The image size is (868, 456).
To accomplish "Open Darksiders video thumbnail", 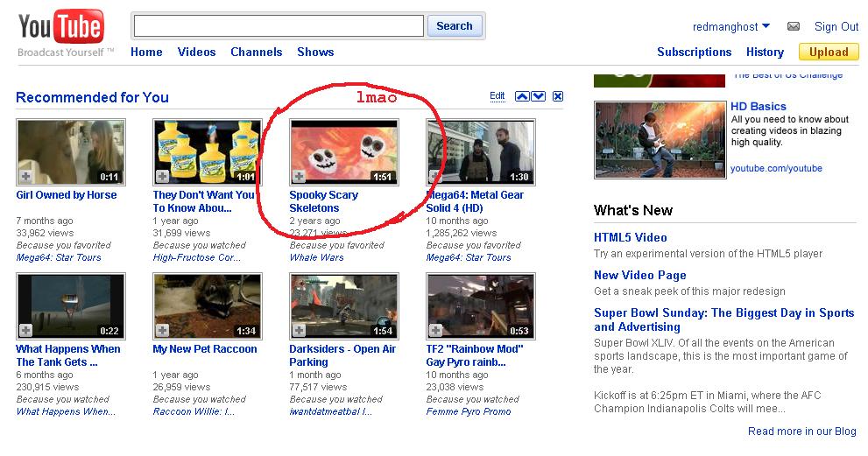I will tap(343, 306).
